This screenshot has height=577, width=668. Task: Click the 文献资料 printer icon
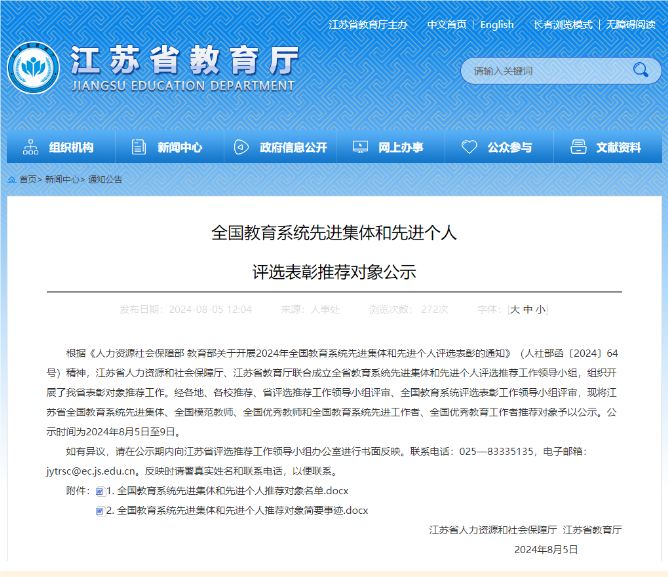click(x=577, y=147)
